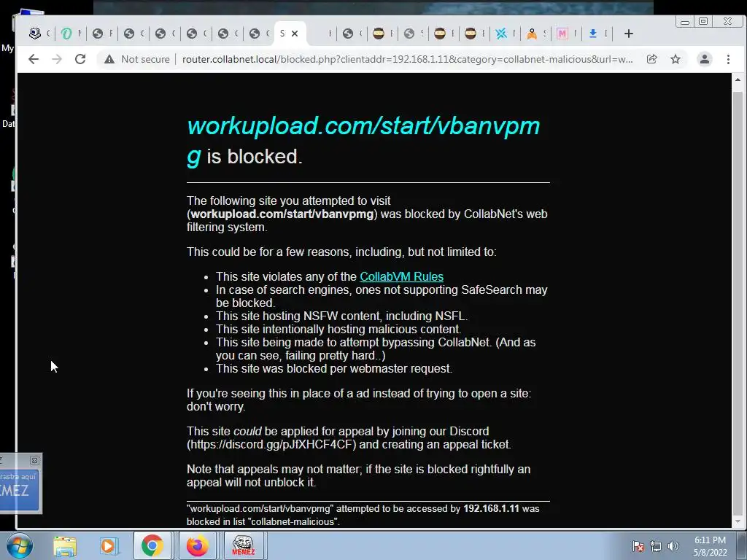
Task: Open Windows Explorer from the taskbar
Action: coord(65,545)
